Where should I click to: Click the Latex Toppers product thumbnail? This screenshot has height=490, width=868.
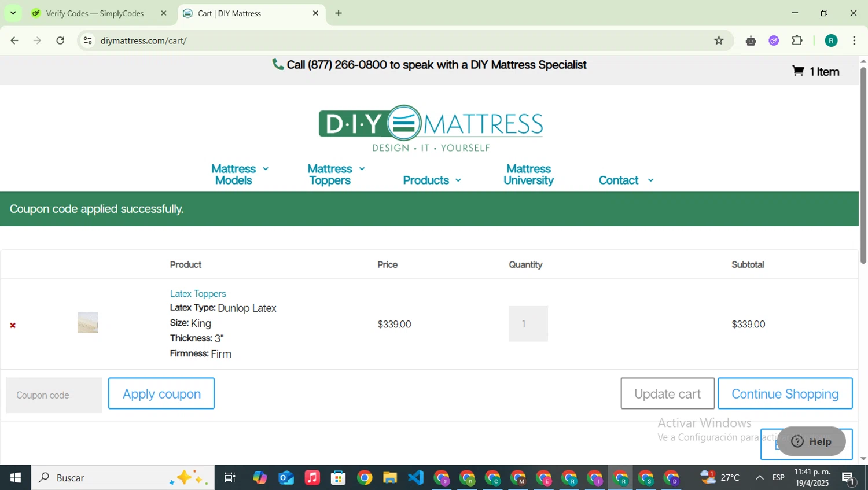coord(87,323)
